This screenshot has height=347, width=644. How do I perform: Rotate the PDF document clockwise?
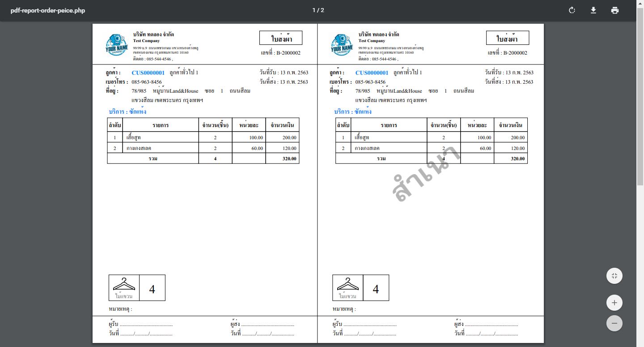coord(572,10)
